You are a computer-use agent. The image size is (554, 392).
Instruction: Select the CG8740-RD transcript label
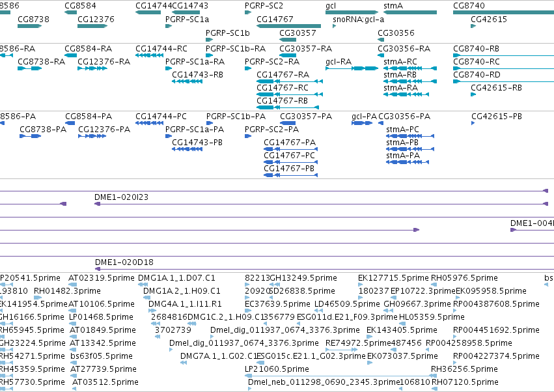pyautogui.click(x=477, y=75)
